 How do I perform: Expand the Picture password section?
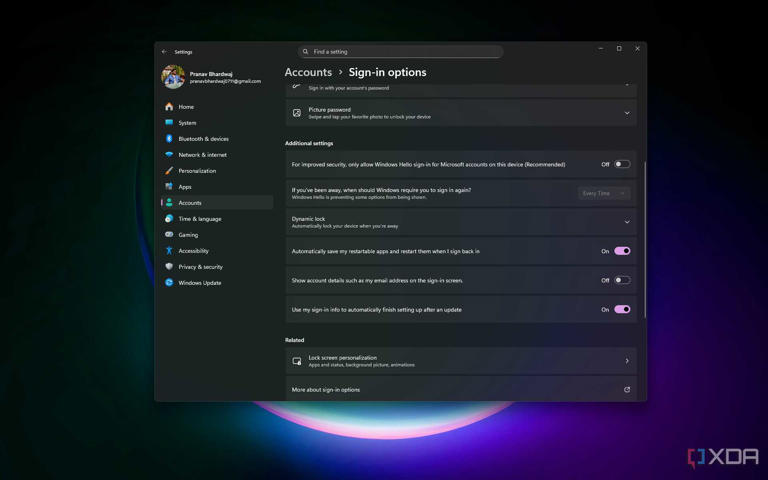tap(627, 113)
